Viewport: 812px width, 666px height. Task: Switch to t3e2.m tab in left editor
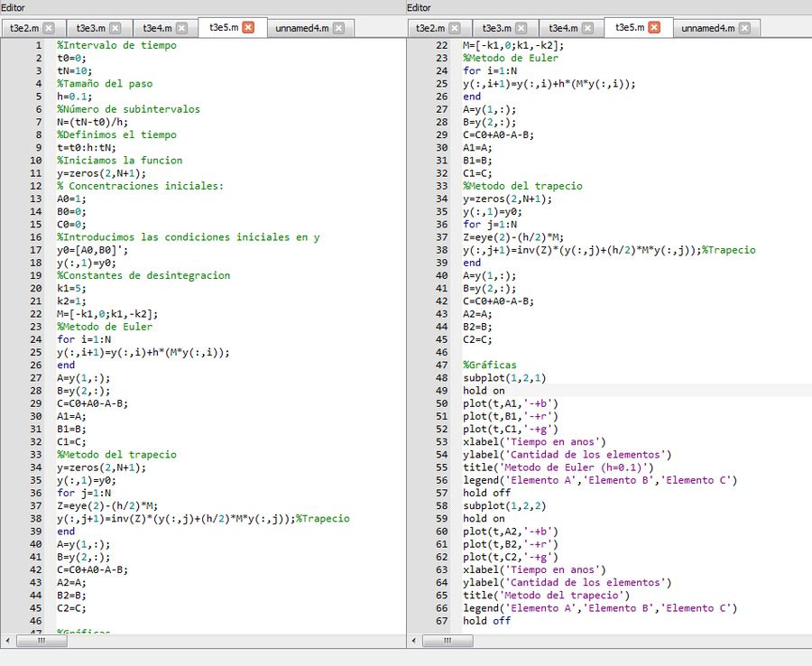coord(24,28)
